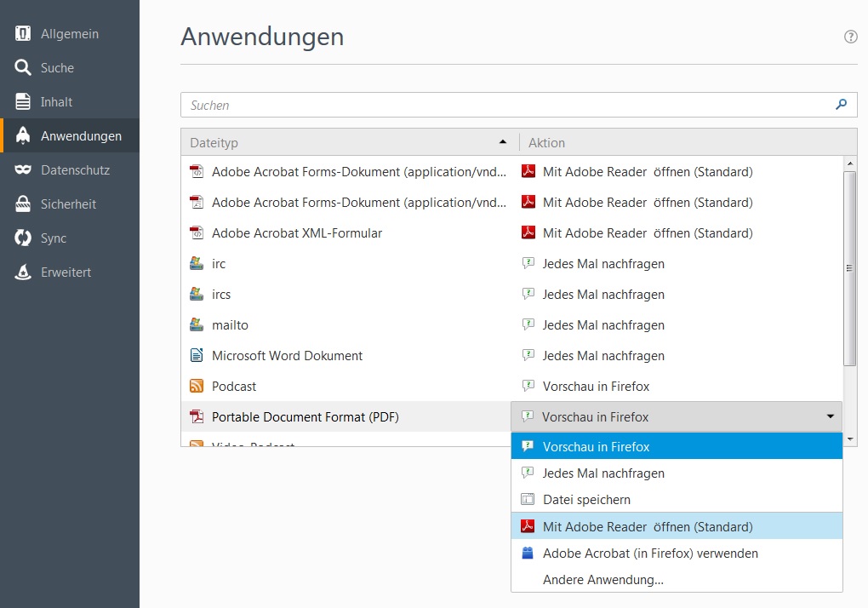The image size is (868, 608).
Task: Click the list scrollbar down arrow
Action: [x=850, y=439]
